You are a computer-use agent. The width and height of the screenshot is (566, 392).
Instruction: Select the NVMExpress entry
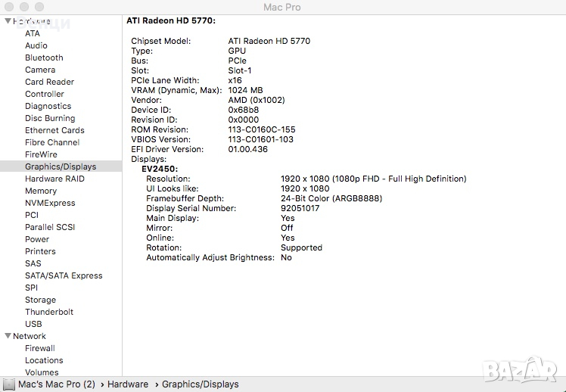[50, 203]
